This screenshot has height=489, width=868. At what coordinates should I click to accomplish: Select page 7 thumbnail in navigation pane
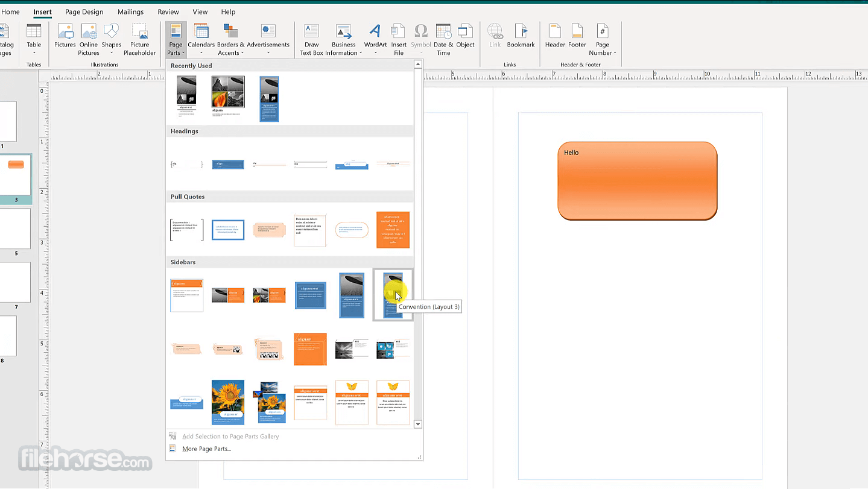click(x=14, y=282)
